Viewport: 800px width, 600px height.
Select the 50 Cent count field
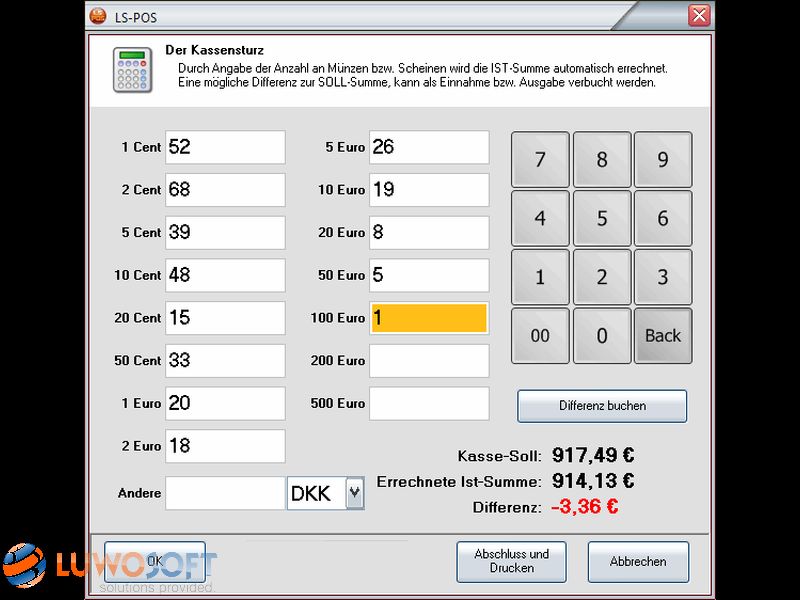pyautogui.click(x=224, y=360)
